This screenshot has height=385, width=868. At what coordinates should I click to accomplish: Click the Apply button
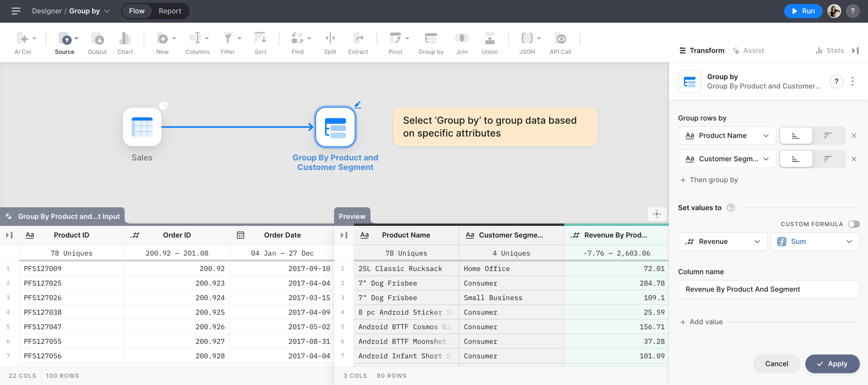tap(832, 364)
